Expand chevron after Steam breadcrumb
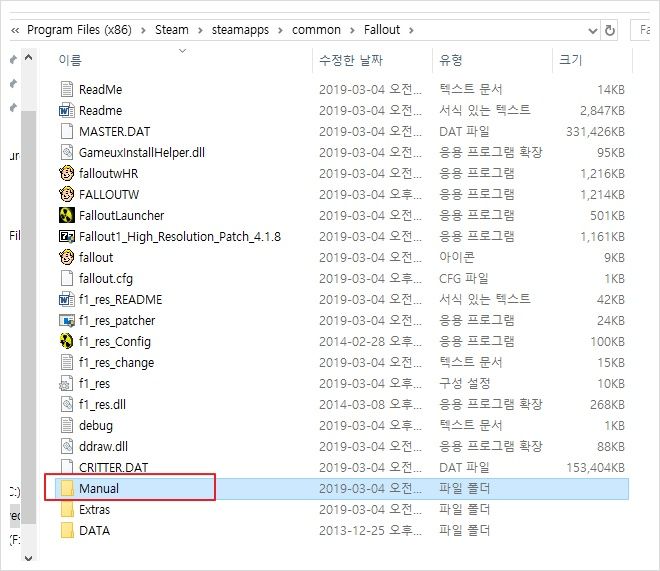Image resolution: width=660 pixels, height=571 pixels. pyautogui.click(x=200, y=30)
